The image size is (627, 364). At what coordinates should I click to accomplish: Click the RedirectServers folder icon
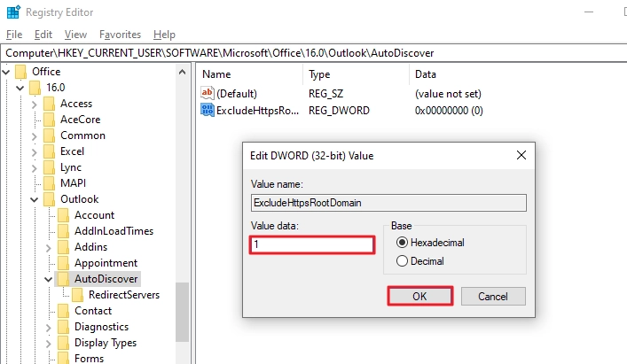(77, 295)
